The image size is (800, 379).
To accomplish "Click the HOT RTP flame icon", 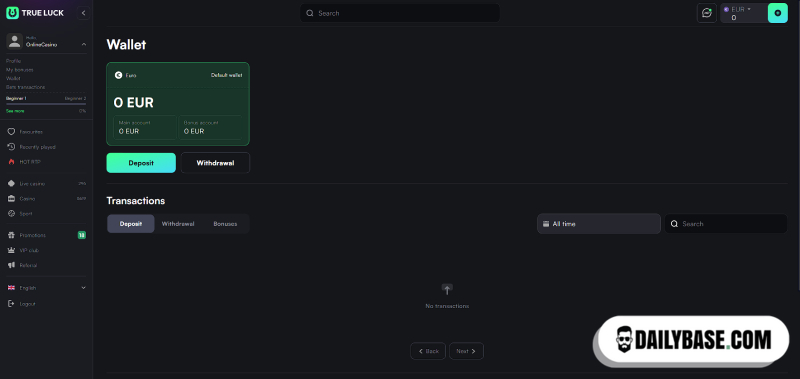I will click(x=11, y=162).
